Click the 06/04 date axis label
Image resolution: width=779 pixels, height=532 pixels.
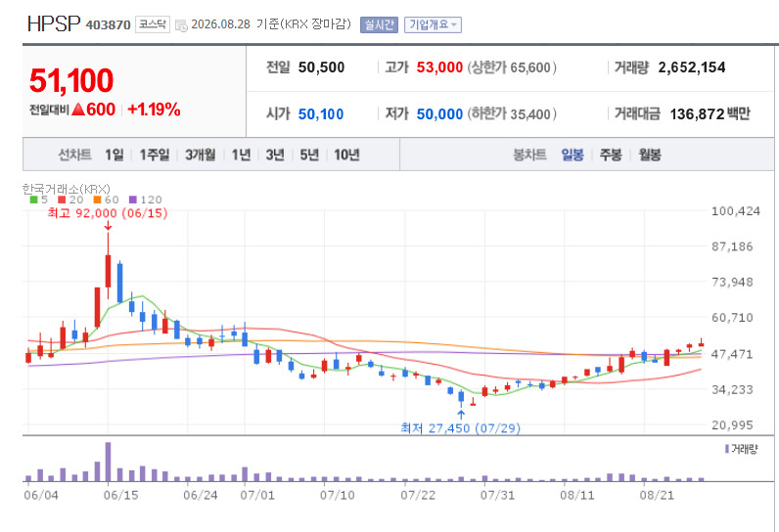pos(41,495)
